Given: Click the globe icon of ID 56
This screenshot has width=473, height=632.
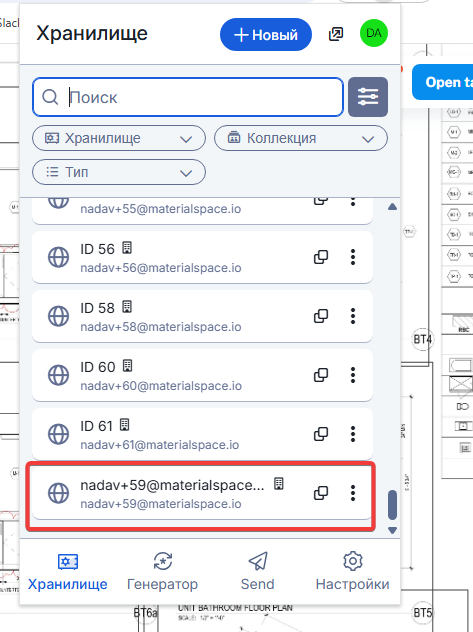Looking at the screenshot, I should pos(58,257).
